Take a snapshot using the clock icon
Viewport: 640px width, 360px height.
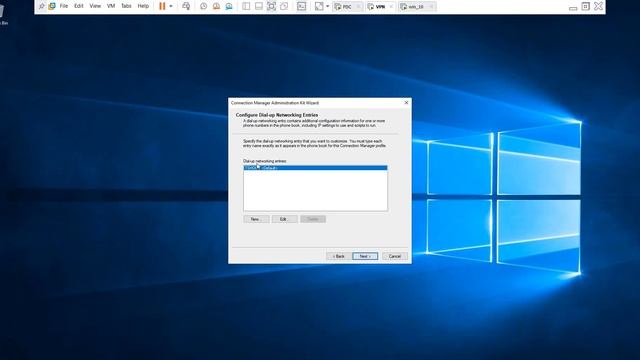click(203, 6)
